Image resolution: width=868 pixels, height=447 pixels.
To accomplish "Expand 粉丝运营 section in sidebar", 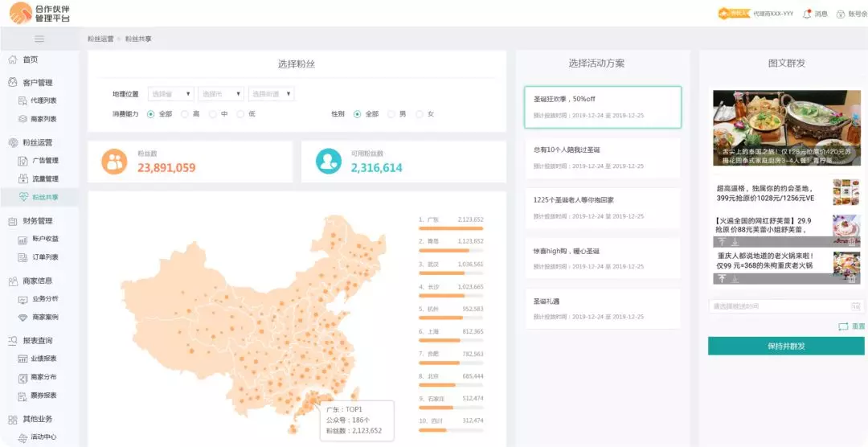I will tap(38, 142).
